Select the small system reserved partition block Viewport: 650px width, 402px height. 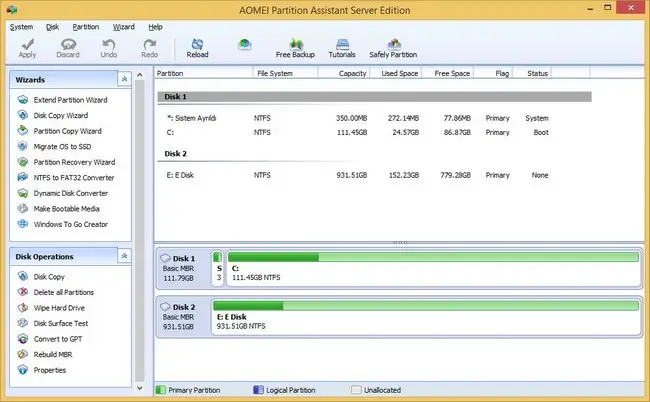coord(218,268)
